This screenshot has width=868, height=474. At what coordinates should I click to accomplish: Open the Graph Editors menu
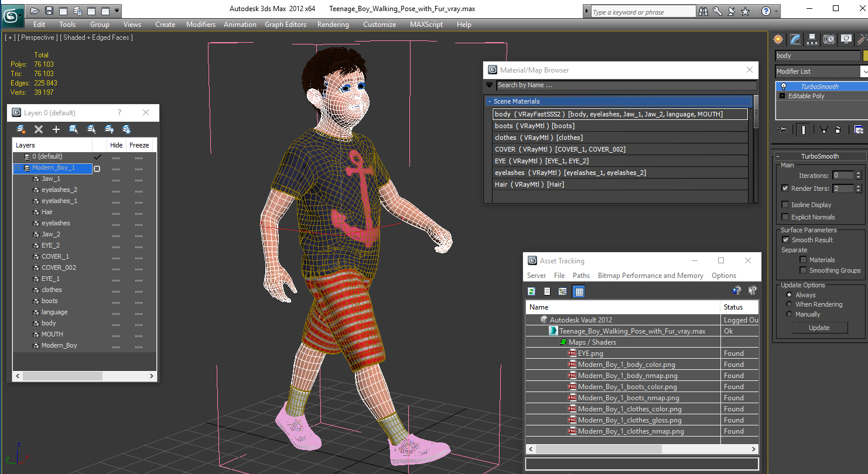point(285,25)
